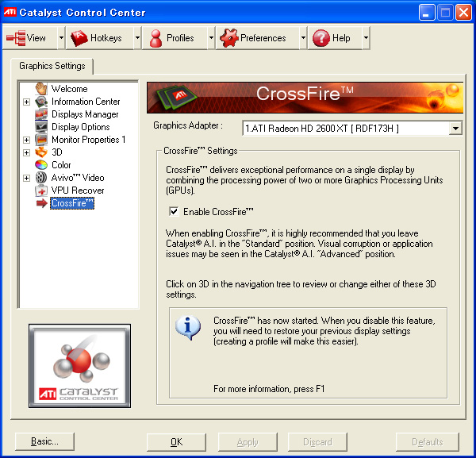This screenshot has height=458, width=476.
Task: Select Displays Manager in the tree
Action: (85, 114)
